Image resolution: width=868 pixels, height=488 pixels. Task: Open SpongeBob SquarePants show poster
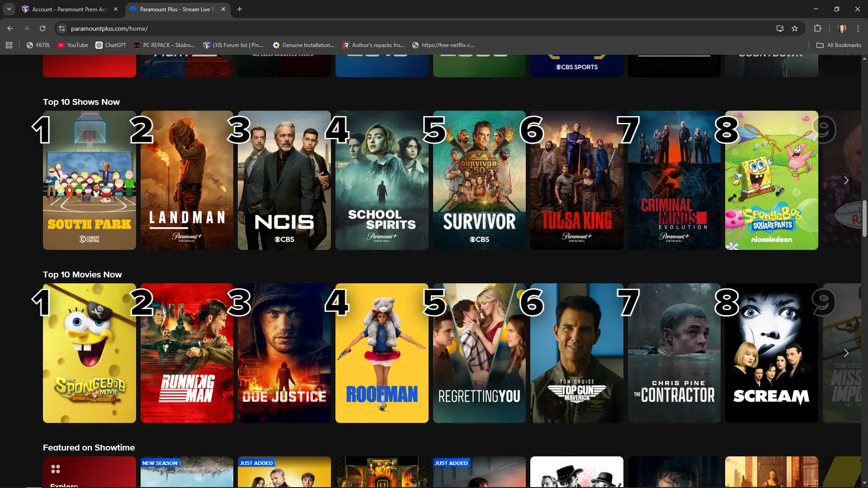[772, 180]
